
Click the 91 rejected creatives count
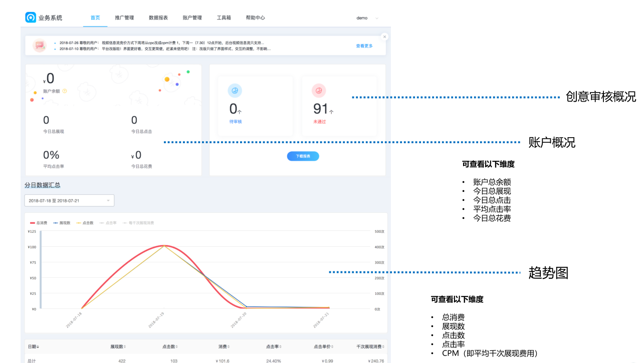pos(321,109)
